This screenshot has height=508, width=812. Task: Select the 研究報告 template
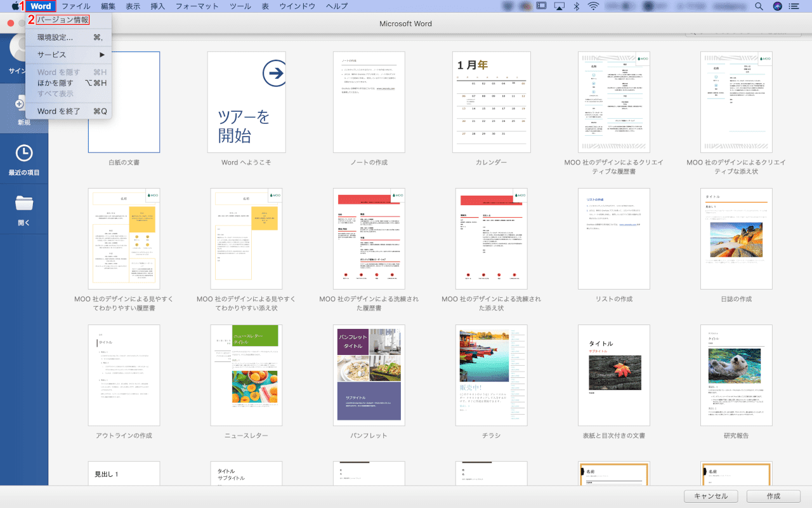737,375
